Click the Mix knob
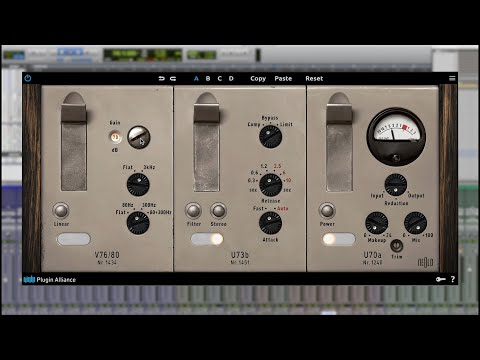The height and width of the screenshot is (360, 480). click(415, 223)
